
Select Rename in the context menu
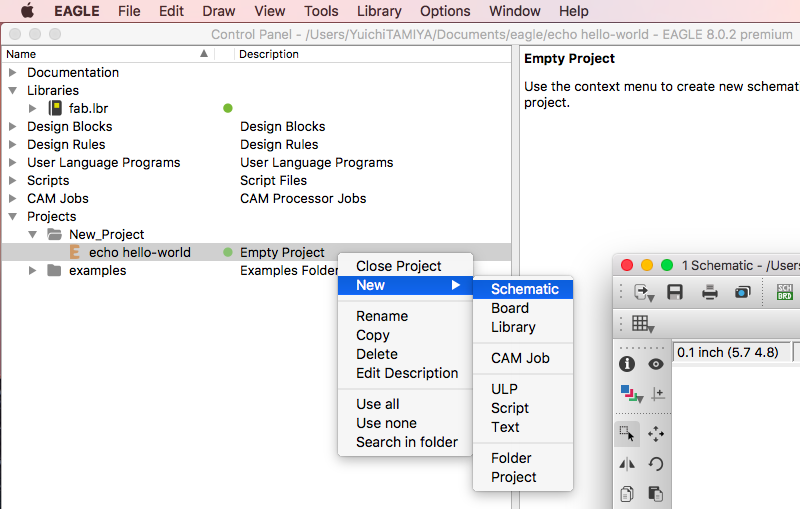pos(406,316)
